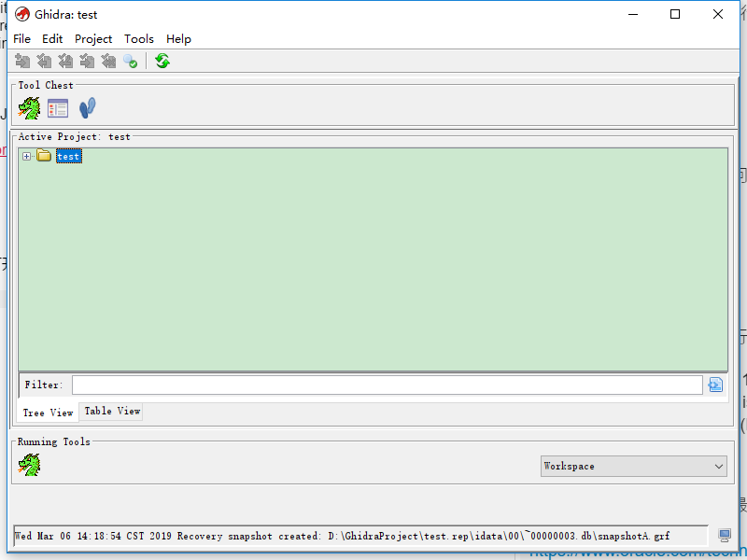
Task: Open the Edit menu
Action: point(52,38)
